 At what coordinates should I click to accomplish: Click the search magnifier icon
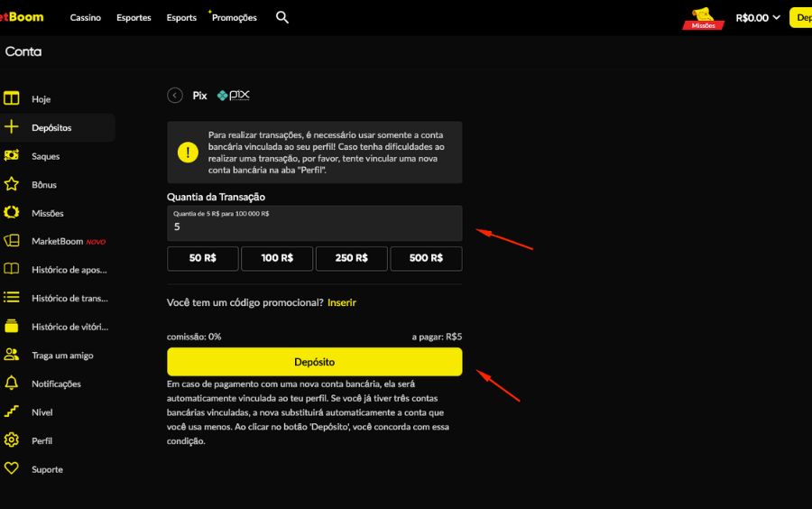point(282,17)
